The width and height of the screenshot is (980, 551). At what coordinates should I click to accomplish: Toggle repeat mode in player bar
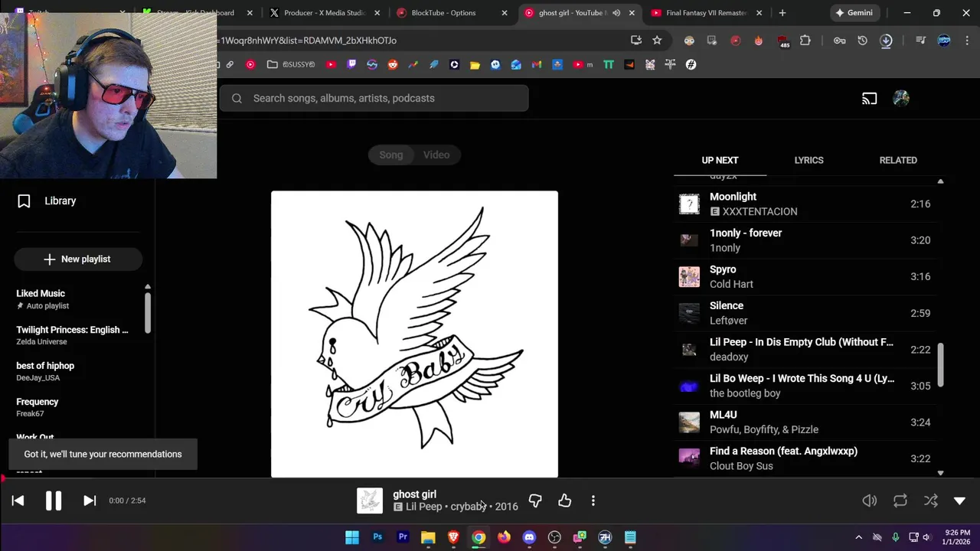point(900,500)
